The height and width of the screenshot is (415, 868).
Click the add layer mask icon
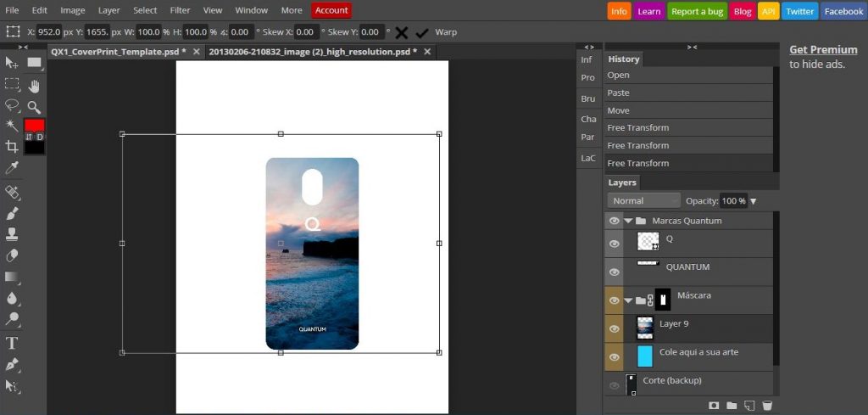714,406
